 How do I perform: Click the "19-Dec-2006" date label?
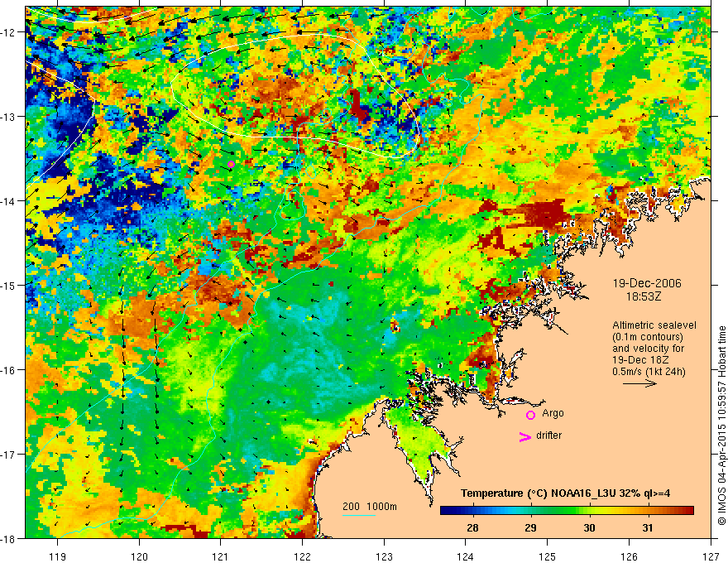(647, 283)
